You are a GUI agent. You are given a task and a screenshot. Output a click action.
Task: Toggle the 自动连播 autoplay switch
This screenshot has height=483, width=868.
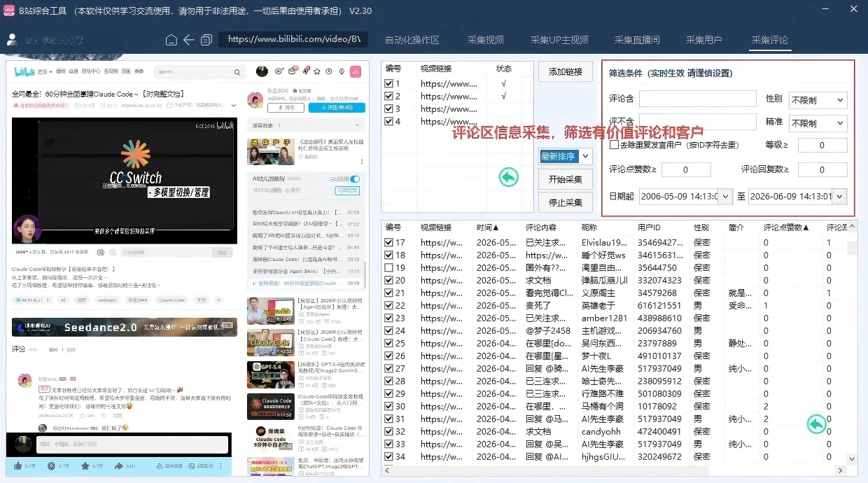click(x=354, y=179)
